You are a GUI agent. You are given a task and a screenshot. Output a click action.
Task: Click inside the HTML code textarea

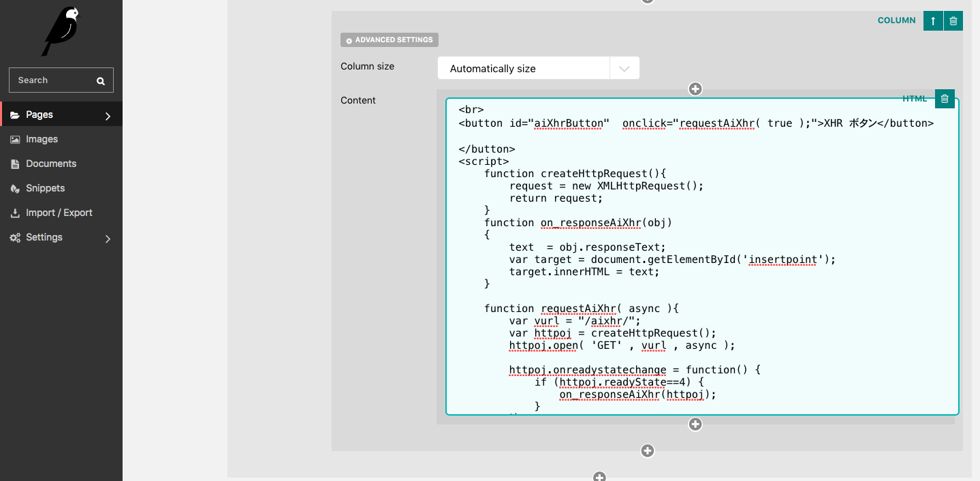coord(702,256)
